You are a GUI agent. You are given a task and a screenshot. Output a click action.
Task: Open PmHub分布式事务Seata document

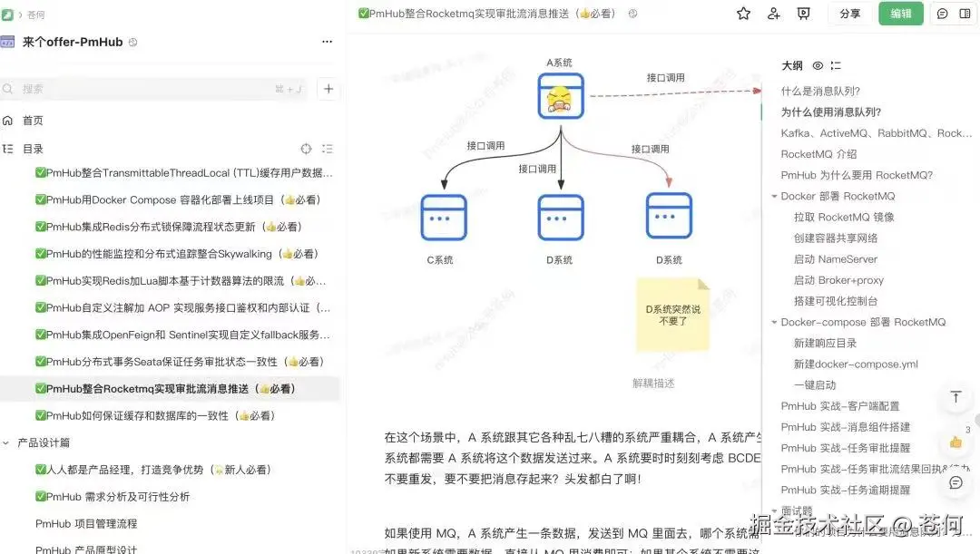coord(180,362)
